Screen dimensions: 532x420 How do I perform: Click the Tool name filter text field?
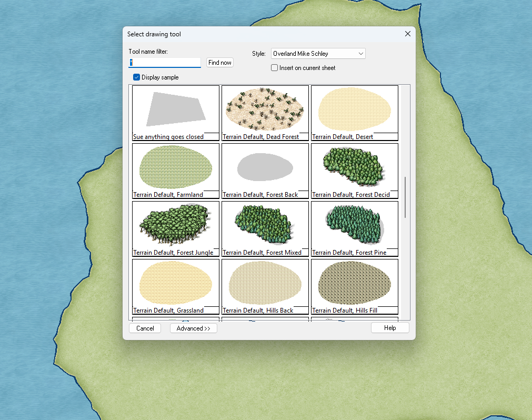click(x=165, y=63)
